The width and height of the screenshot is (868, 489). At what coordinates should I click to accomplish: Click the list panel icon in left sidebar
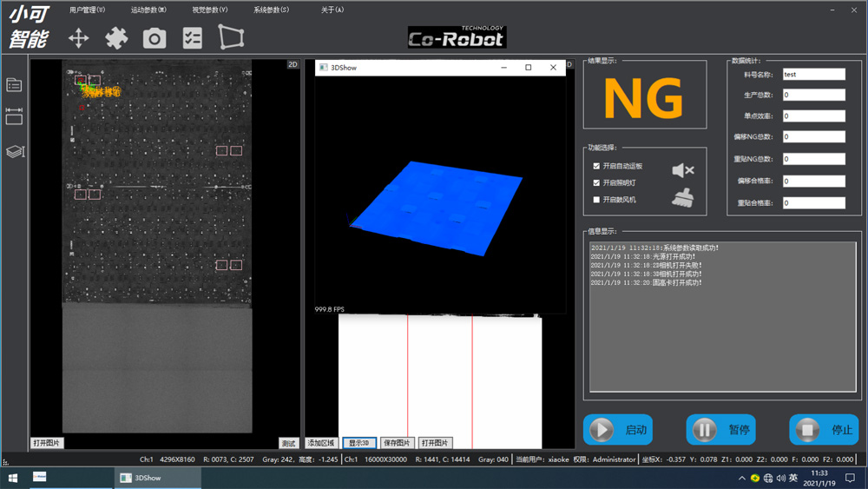[14, 85]
